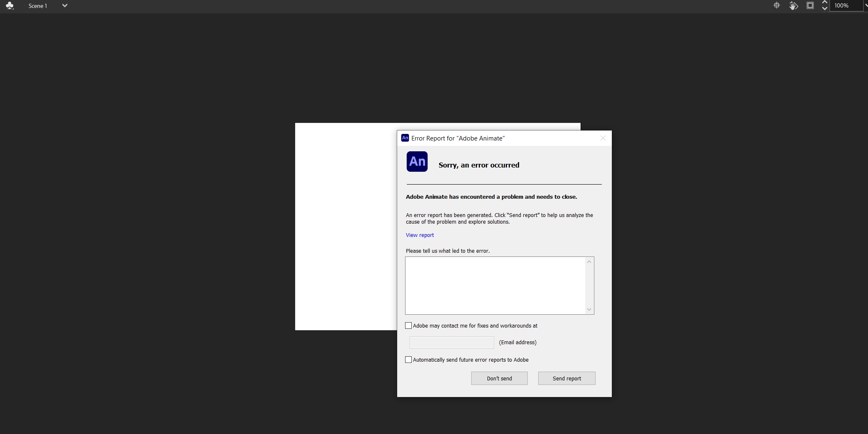Dismiss the error dialog with the X
This screenshot has height=434, width=868.
point(603,138)
